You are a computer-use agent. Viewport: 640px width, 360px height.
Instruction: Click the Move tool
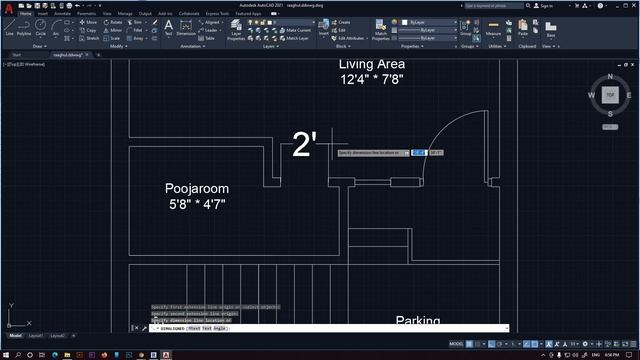coord(88,22)
